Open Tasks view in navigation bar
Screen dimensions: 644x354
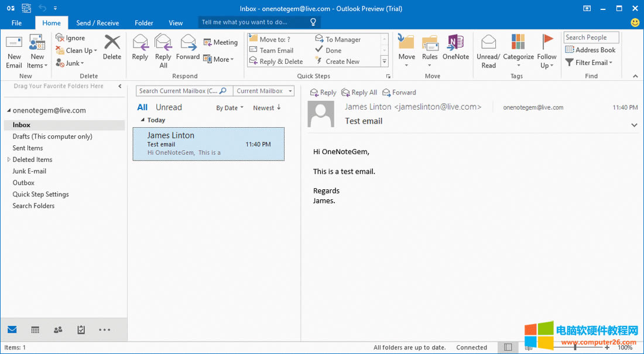(81, 330)
